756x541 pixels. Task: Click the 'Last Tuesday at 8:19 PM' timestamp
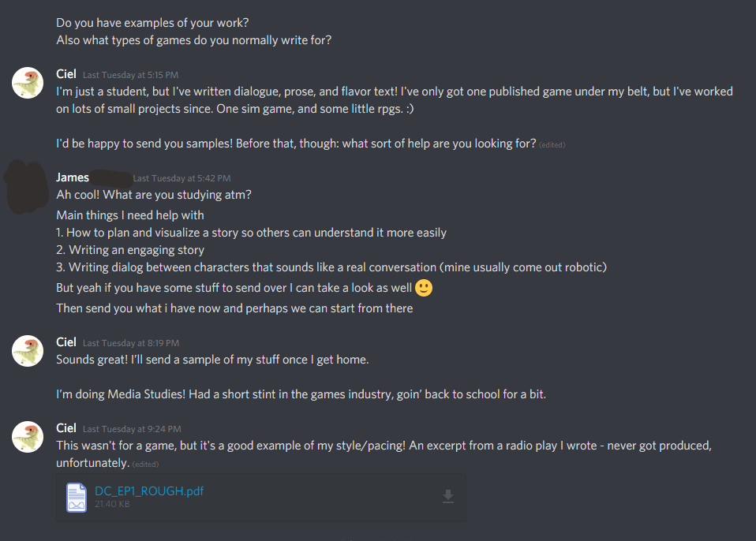pyautogui.click(x=130, y=343)
